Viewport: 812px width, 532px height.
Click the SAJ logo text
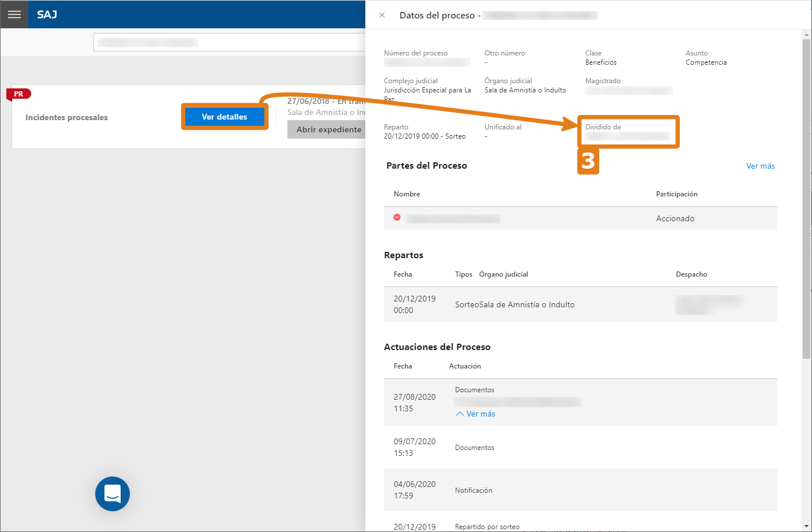[x=47, y=14]
